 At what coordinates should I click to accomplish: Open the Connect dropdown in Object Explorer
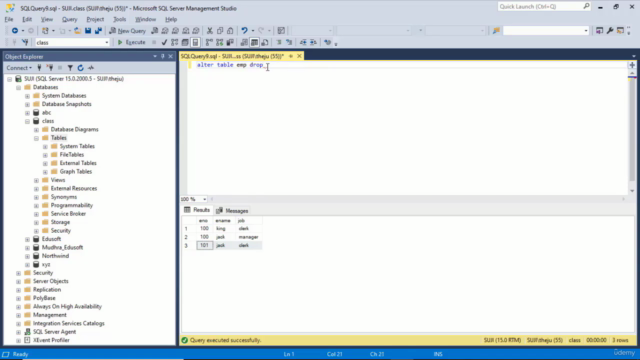tap(19, 68)
